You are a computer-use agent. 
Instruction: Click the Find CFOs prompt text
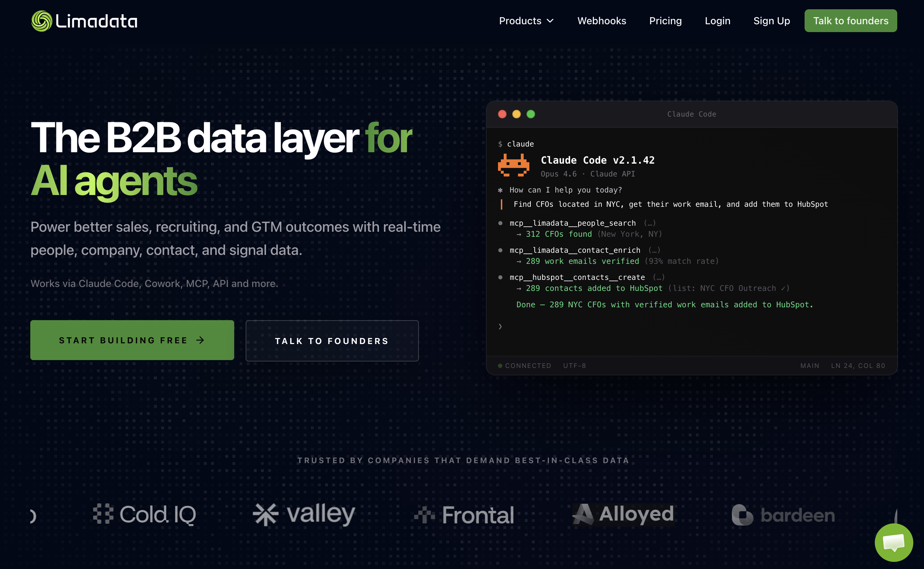[x=671, y=204]
